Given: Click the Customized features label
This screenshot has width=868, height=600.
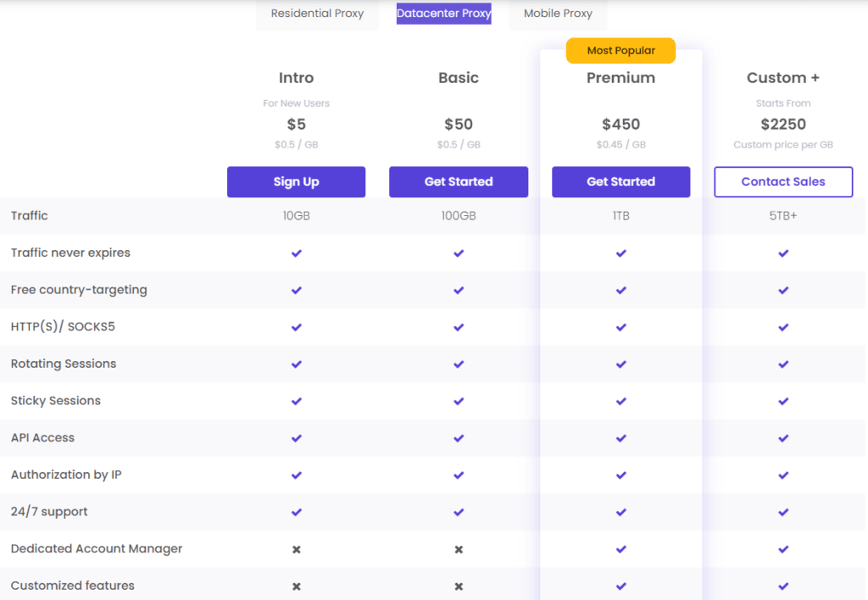Looking at the screenshot, I should [73, 586].
